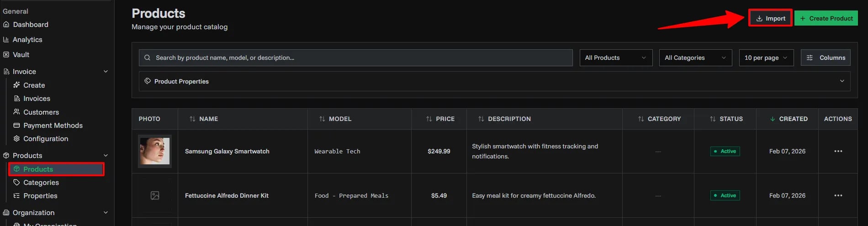Click the Food - Prepared Meals cell

[x=351, y=196]
